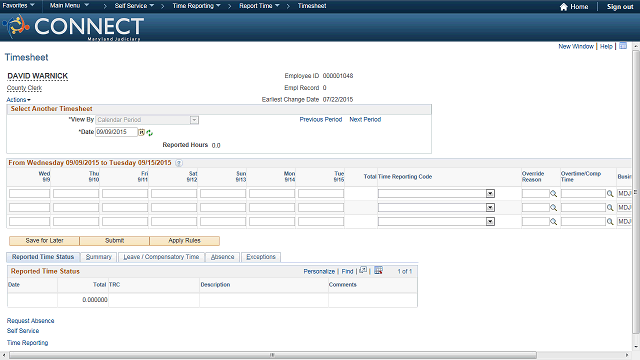
Task: Click second row Override Reason lookup icon
Action: [x=553, y=208]
